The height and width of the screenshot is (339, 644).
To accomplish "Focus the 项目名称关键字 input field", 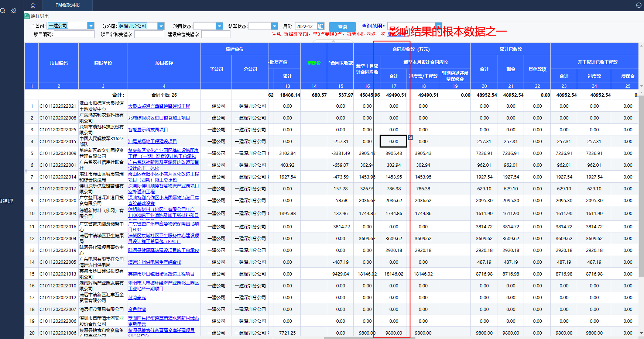I will point(149,34).
